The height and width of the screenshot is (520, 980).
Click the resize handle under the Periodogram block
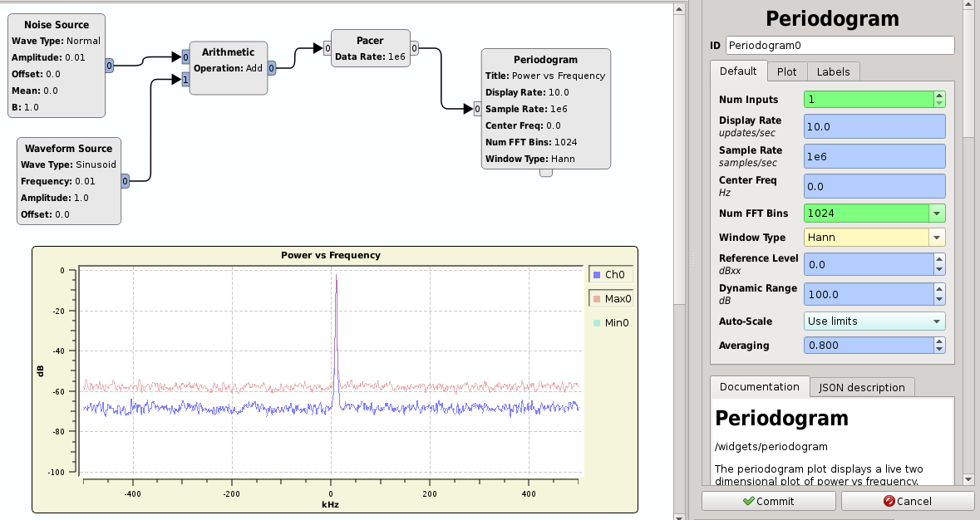click(x=545, y=172)
